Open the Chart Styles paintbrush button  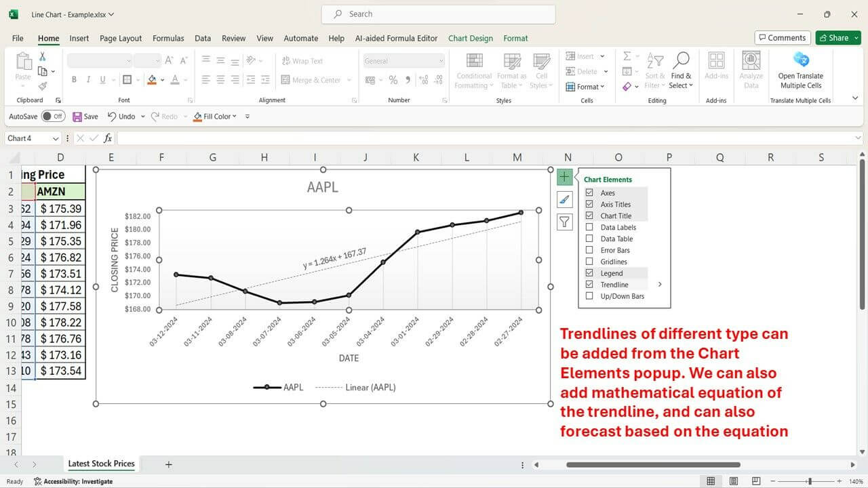[564, 199]
